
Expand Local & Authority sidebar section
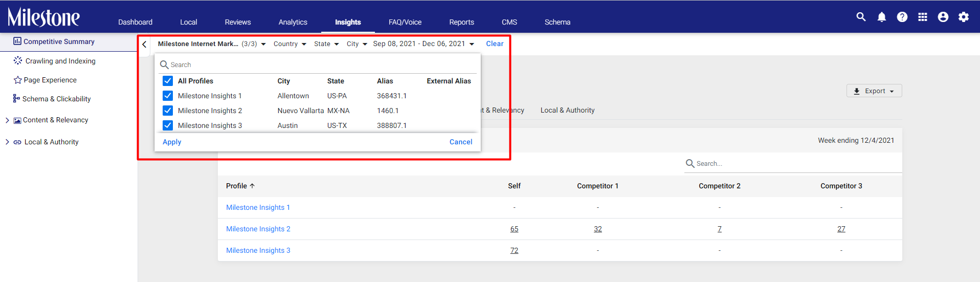(x=7, y=142)
